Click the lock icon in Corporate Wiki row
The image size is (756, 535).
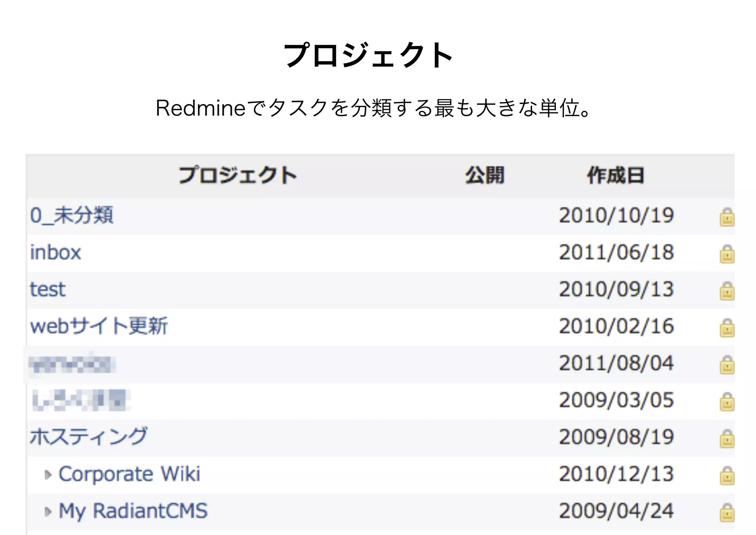[x=727, y=476]
